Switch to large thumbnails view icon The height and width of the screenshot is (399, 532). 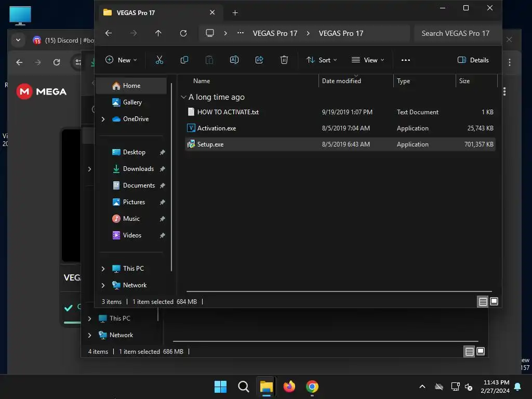494,301
